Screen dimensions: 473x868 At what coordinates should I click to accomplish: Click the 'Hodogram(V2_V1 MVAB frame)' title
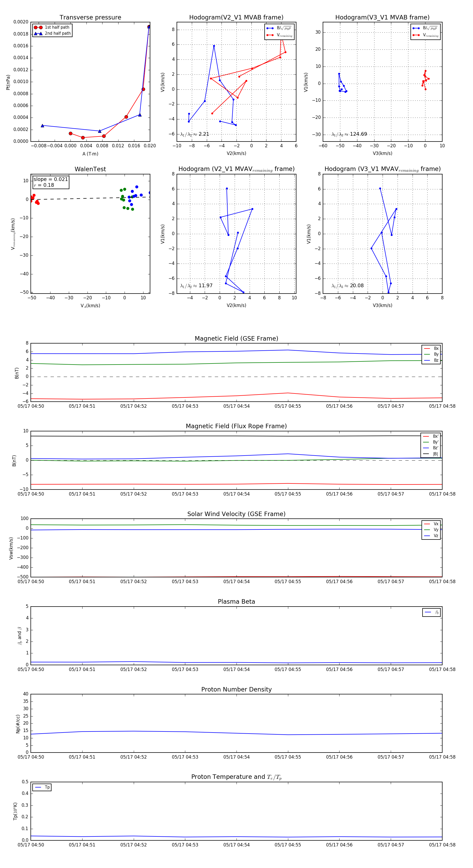[x=236, y=18]
